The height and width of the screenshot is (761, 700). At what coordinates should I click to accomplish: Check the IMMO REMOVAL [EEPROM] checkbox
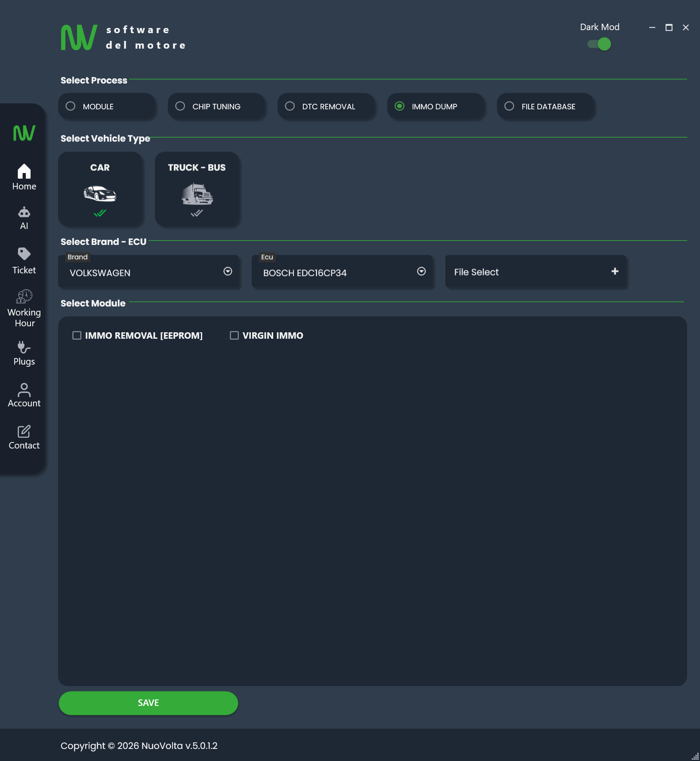click(77, 335)
